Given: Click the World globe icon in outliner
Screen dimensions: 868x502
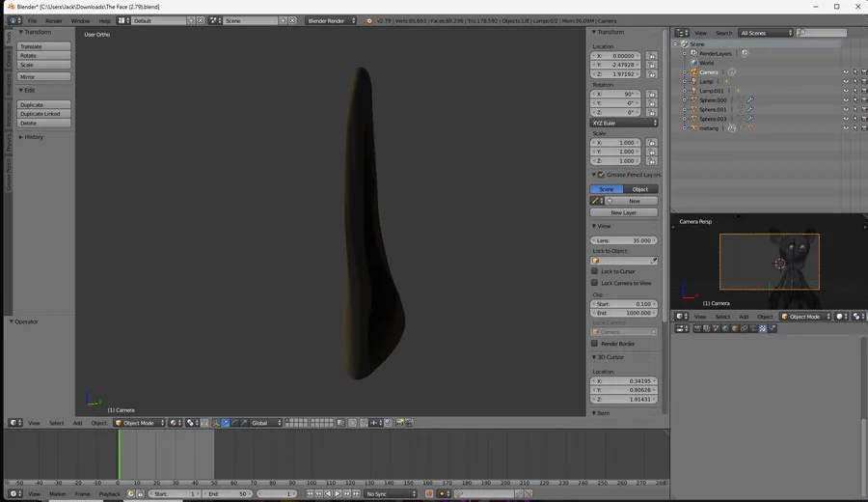Looking at the screenshot, I should point(693,63).
